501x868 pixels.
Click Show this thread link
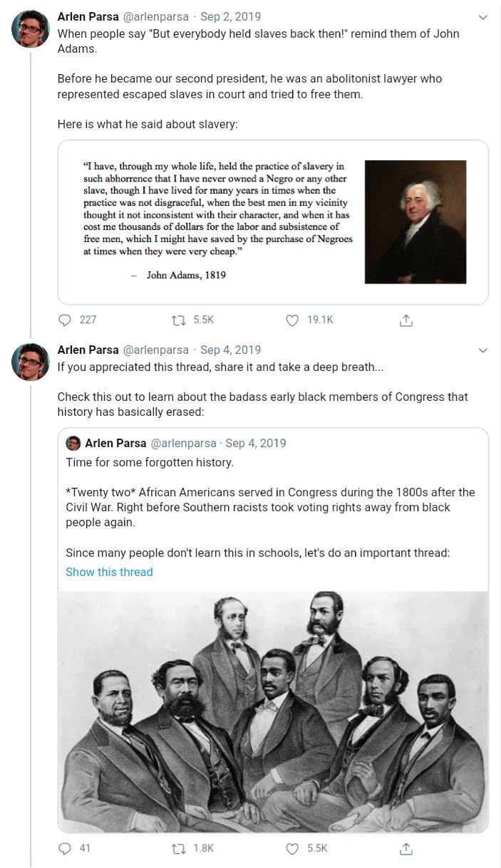[109, 572]
